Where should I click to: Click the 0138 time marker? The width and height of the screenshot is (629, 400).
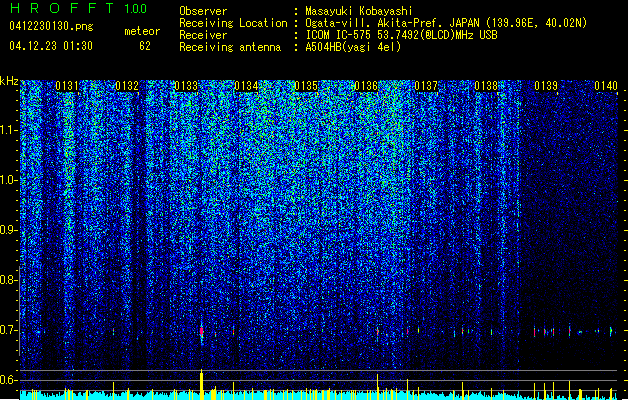point(486,86)
